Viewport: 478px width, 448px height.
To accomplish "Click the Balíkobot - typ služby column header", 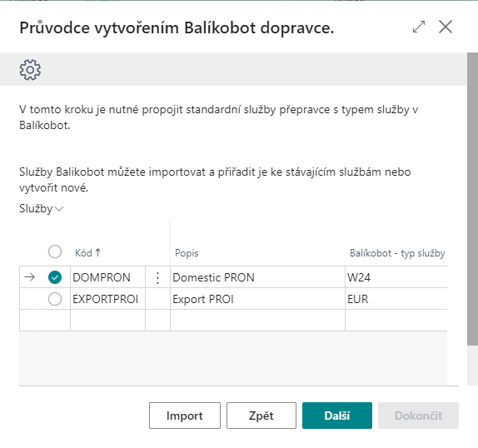I will (x=397, y=253).
